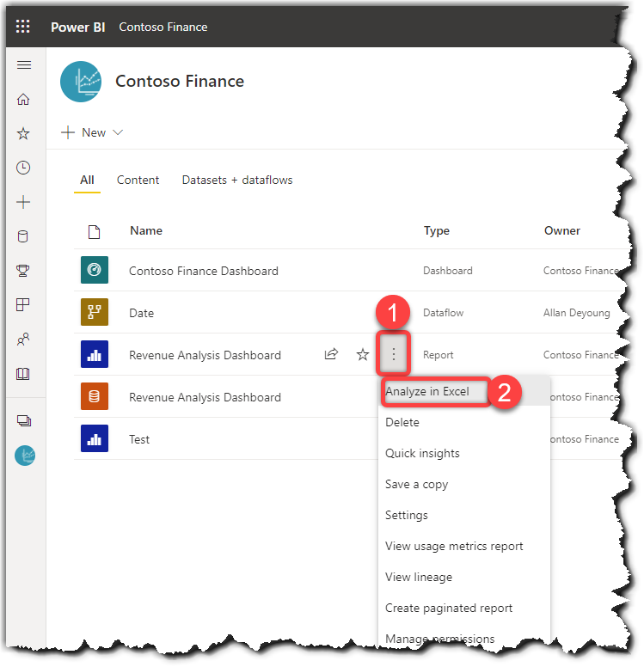Click the Dataflow type cell
This screenshot has width=644, height=667.
tap(443, 313)
